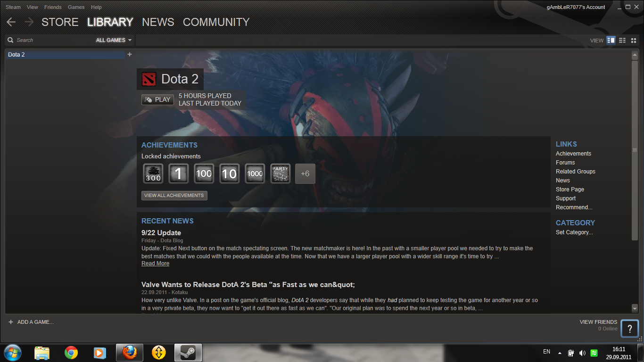
Task: Open the Steam menu
Action: pyautogui.click(x=13, y=7)
